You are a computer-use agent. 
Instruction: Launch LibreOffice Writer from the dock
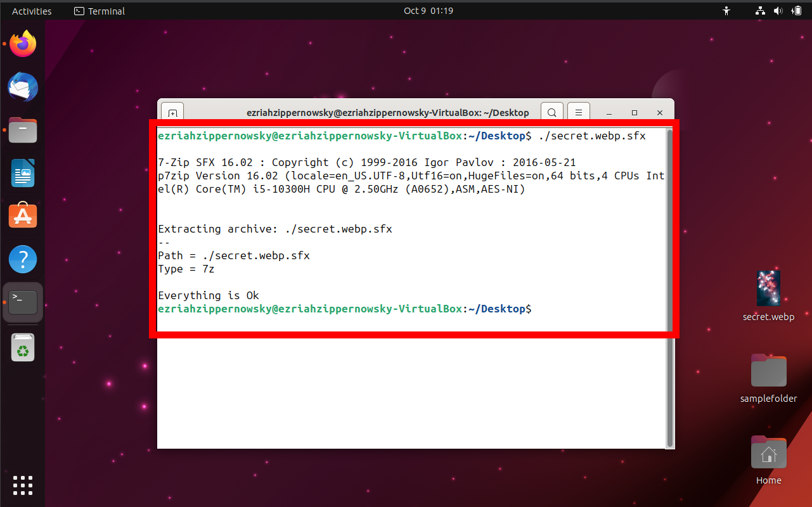(x=22, y=173)
